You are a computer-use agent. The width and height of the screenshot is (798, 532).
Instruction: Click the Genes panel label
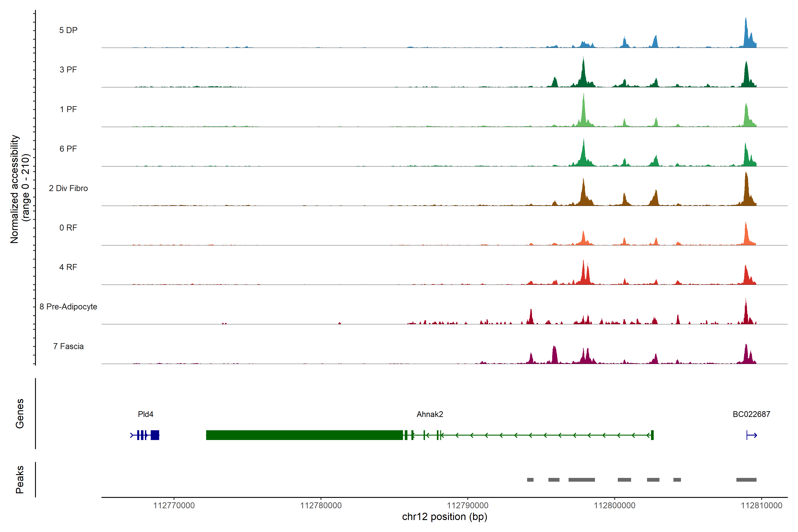tap(20, 414)
